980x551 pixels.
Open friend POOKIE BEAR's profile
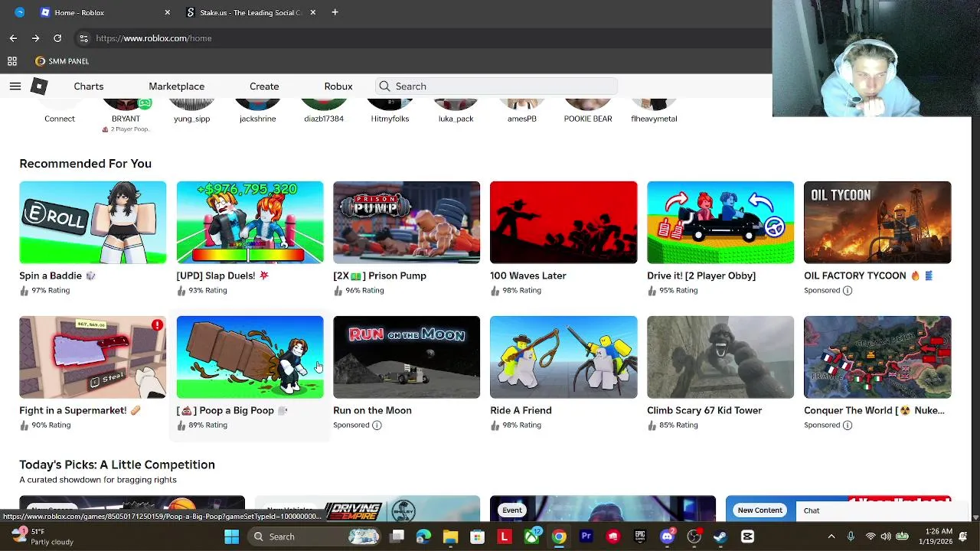[588, 112]
